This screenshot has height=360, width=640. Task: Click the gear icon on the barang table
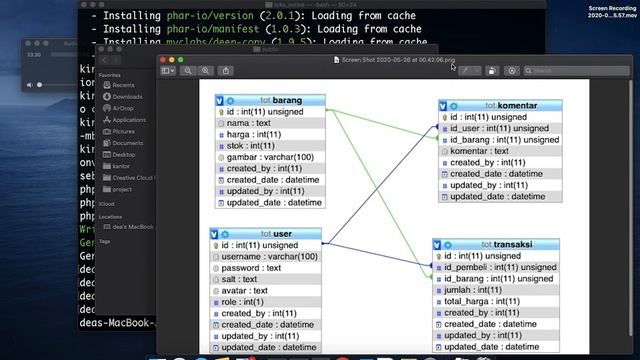pyautogui.click(x=230, y=100)
